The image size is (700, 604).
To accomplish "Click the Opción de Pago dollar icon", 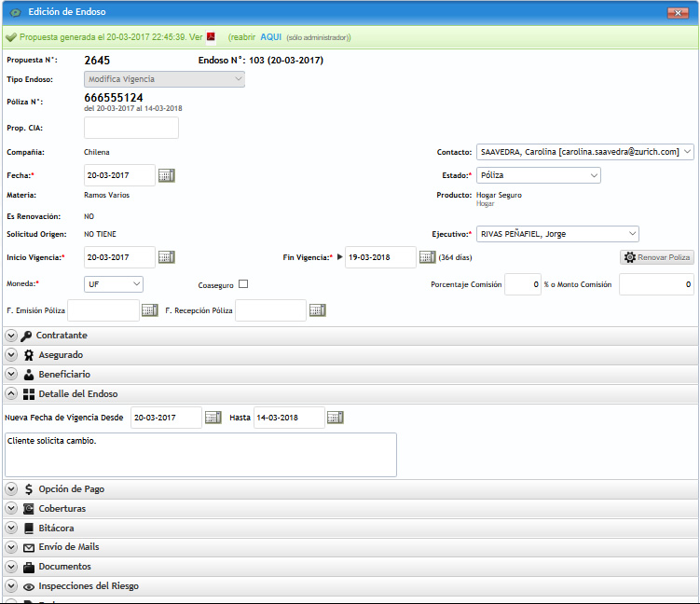I will click(x=29, y=489).
